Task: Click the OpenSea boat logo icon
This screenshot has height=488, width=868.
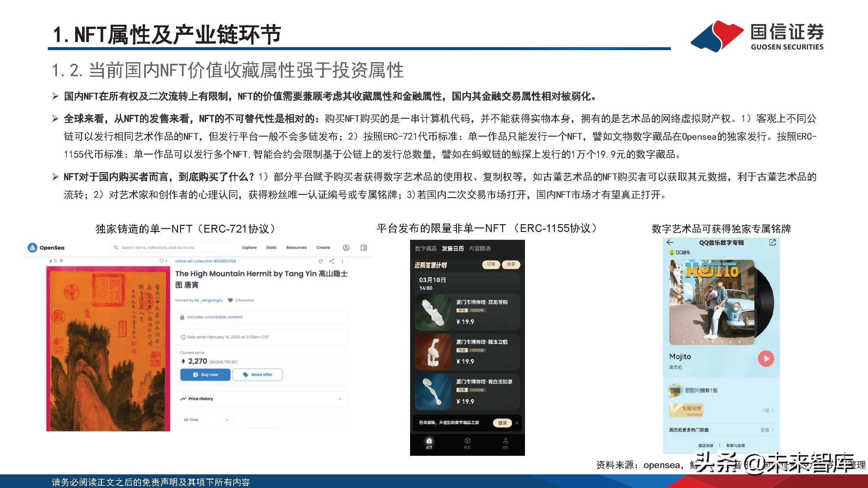Action: [32, 247]
